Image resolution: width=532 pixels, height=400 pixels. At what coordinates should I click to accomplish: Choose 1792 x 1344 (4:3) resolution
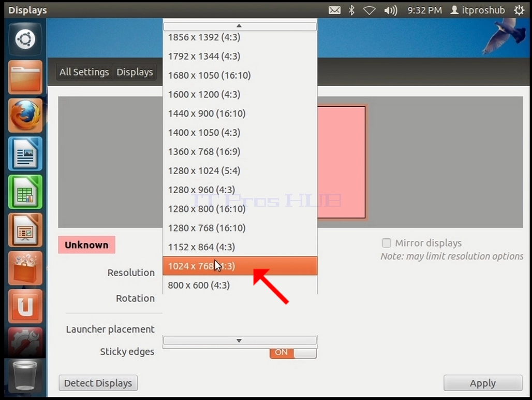240,56
